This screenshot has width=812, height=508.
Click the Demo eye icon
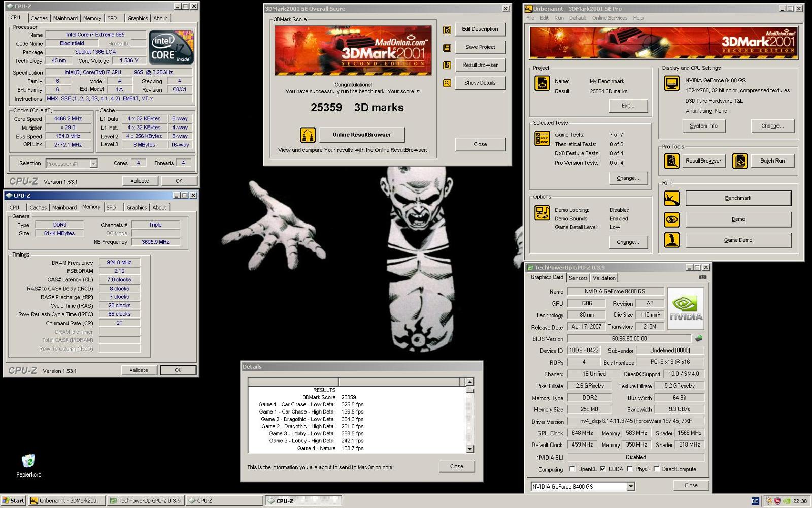672,219
